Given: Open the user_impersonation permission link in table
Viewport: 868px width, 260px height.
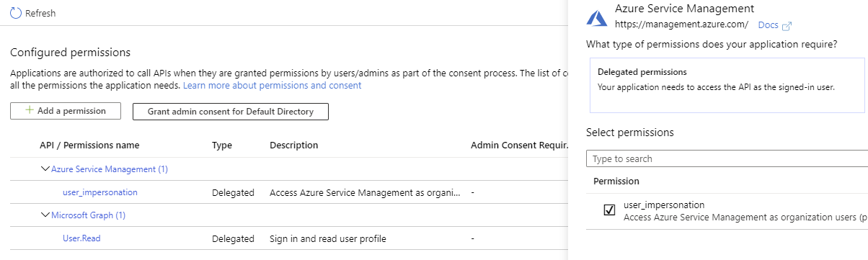Looking at the screenshot, I should (x=100, y=192).
